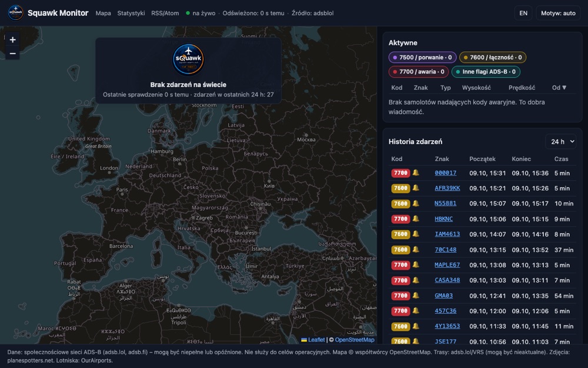Switch language with the EN button
588x368 pixels.
click(x=523, y=13)
